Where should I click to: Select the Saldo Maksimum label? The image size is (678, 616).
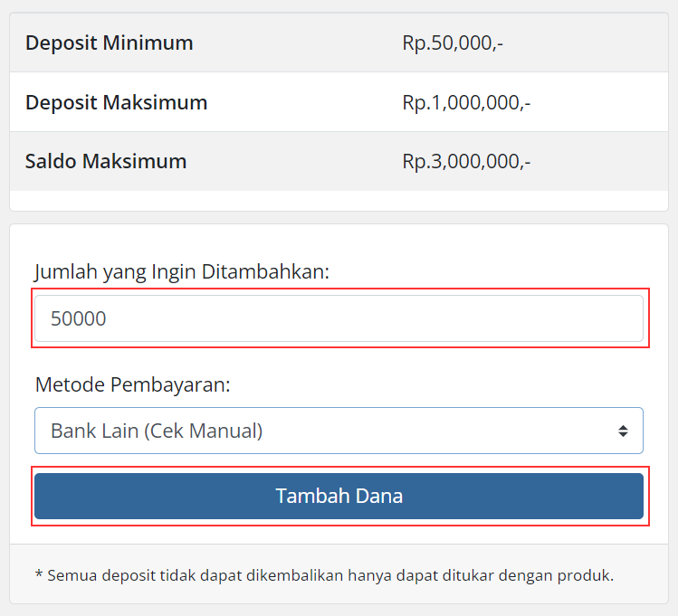point(106,162)
